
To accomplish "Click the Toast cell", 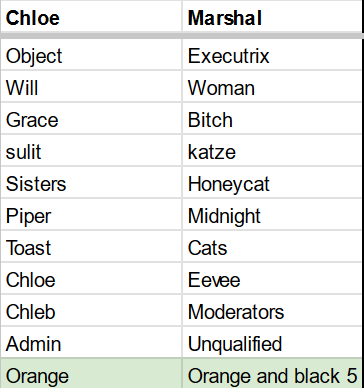I will pyautogui.click(x=91, y=246).
